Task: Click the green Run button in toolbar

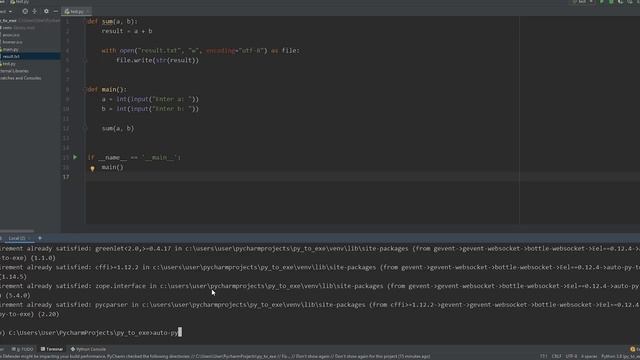Action: pos(602,2)
